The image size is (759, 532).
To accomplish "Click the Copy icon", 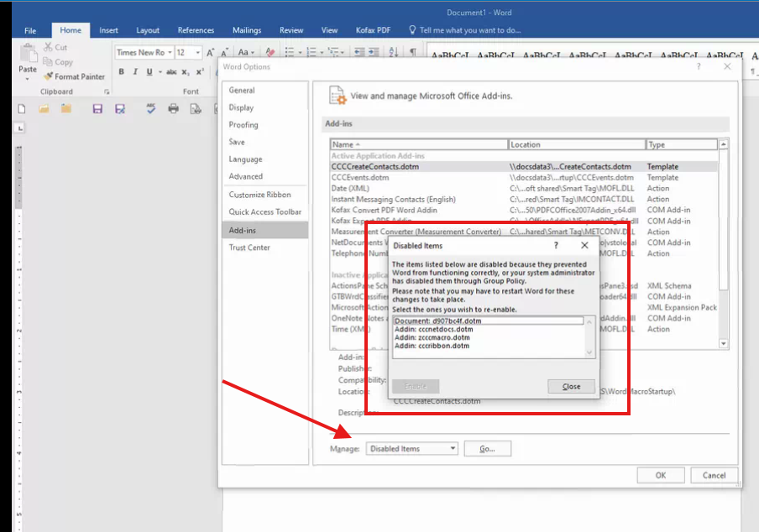I will tap(47, 61).
